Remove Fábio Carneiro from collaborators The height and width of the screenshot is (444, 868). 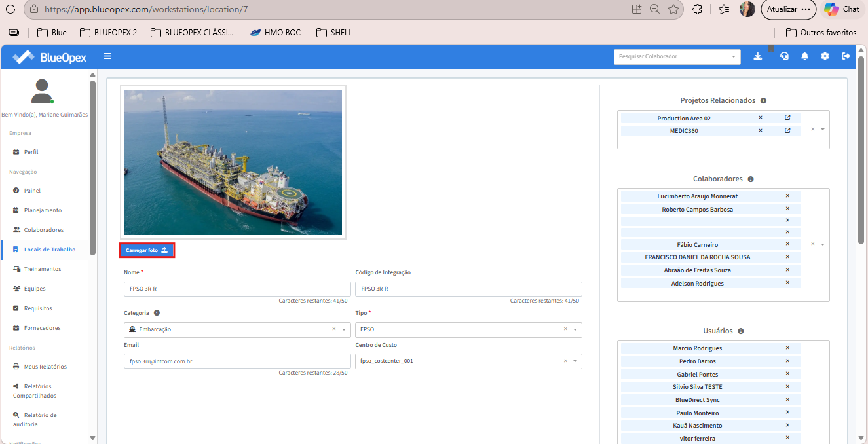(x=787, y=244)
